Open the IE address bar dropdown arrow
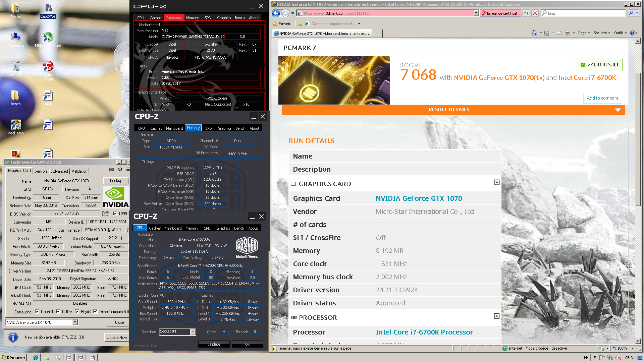 coord(476,13)
